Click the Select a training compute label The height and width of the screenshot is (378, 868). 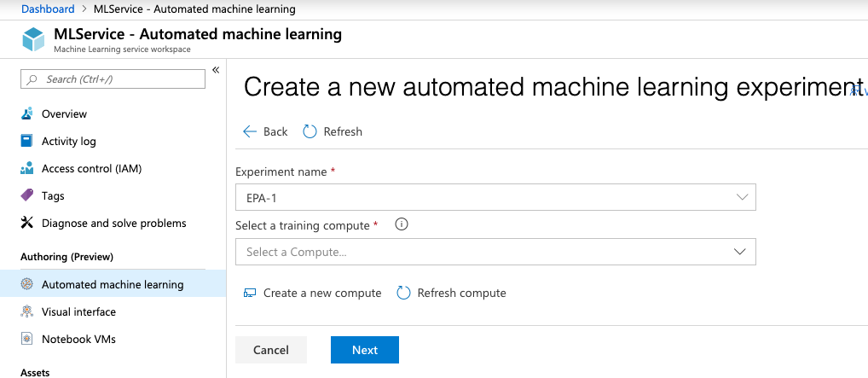(x=302, y=225)
